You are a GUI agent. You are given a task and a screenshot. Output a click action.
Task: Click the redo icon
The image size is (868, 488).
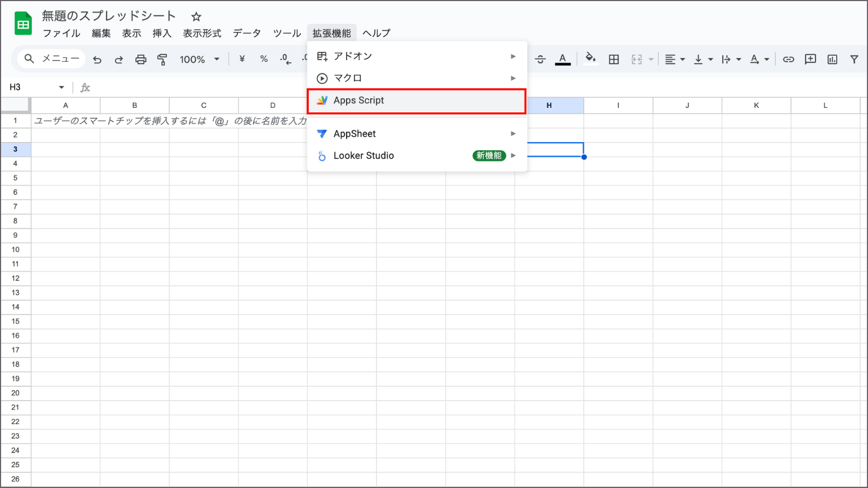(x=119, y=60)
